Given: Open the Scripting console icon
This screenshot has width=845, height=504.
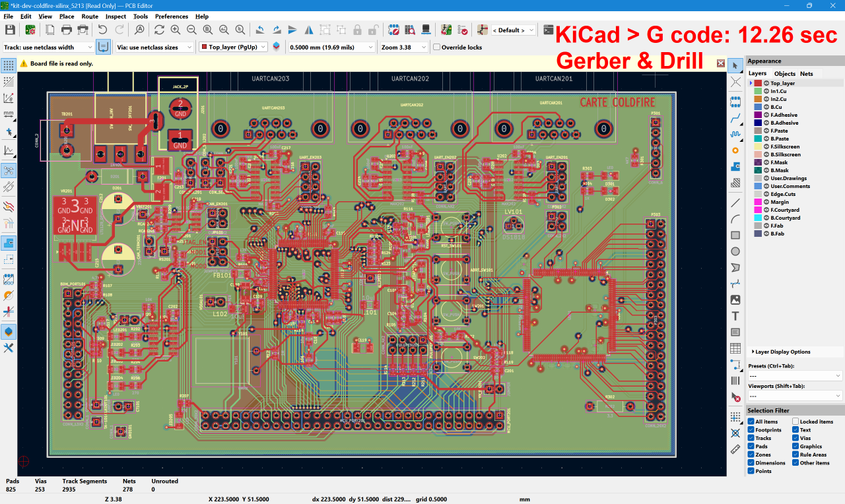Looking at the screenshot, I should (549, 30).
